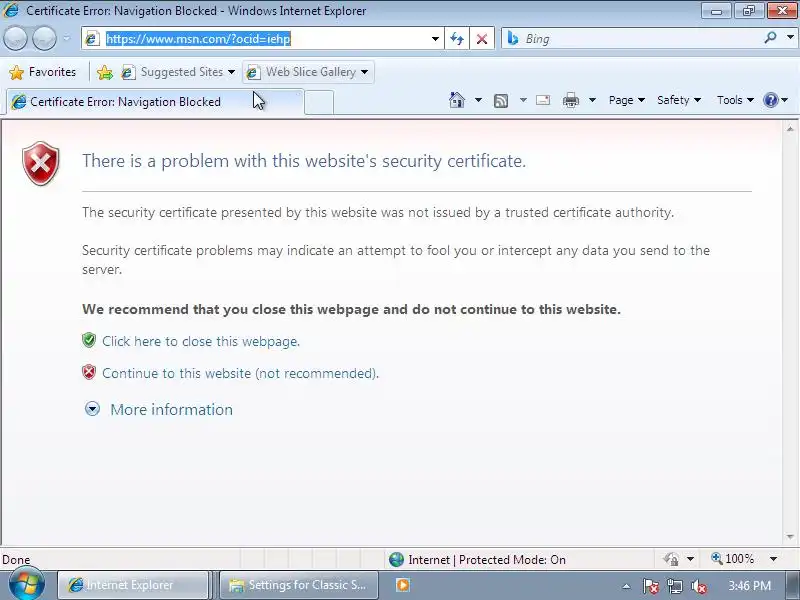The height and width of the screenshot is (600, 800).
Task: Click the Web Slice Gallery page icon
Action: (253, 73)
